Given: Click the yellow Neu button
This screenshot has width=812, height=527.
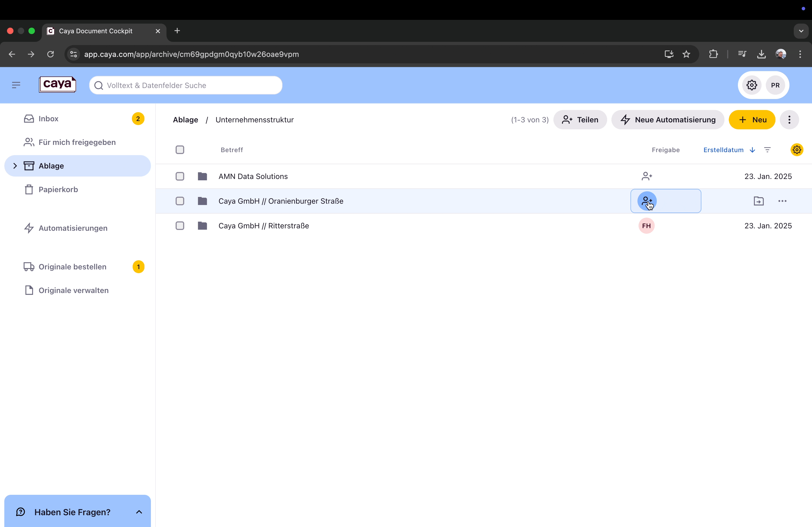Looking at the screenshot, I should point(752,120).
